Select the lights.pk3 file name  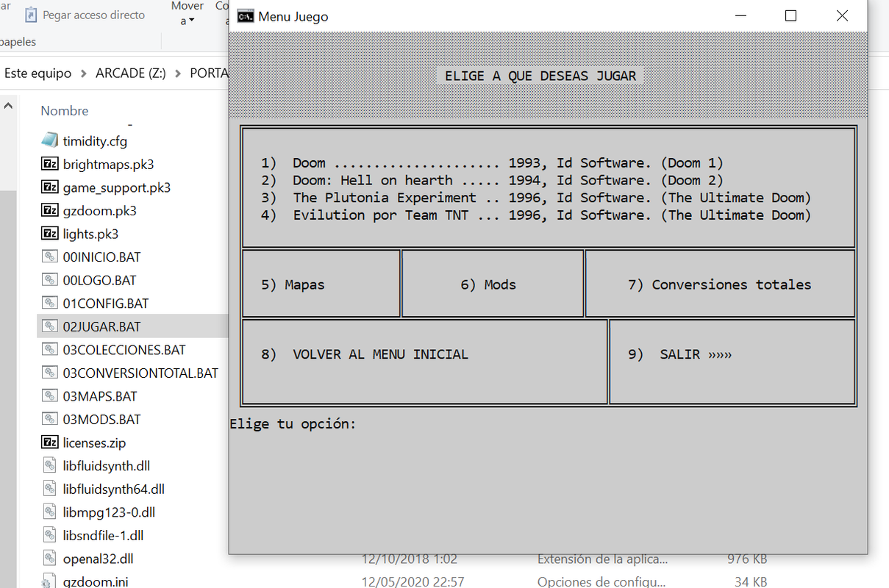click(90, 234)
